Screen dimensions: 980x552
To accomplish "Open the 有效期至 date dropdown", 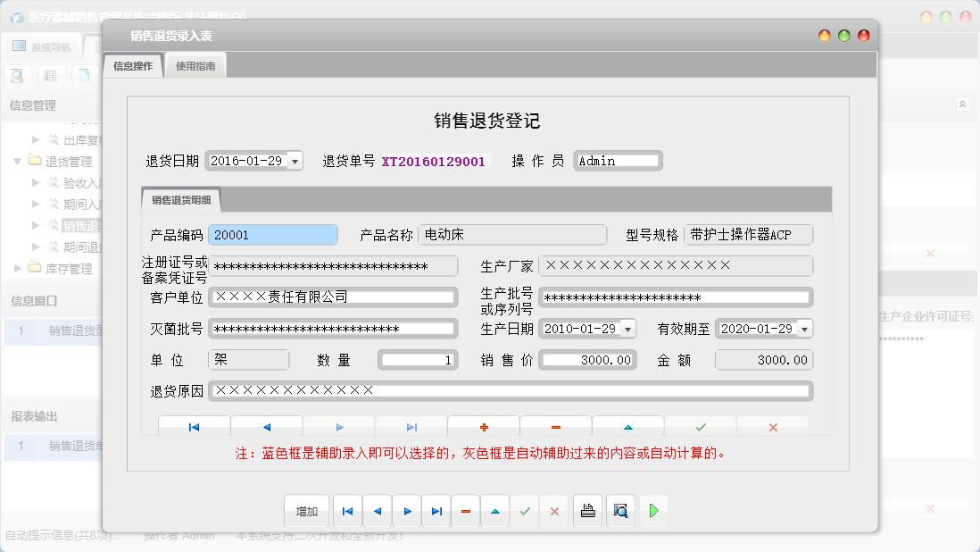I will [802, 329].
